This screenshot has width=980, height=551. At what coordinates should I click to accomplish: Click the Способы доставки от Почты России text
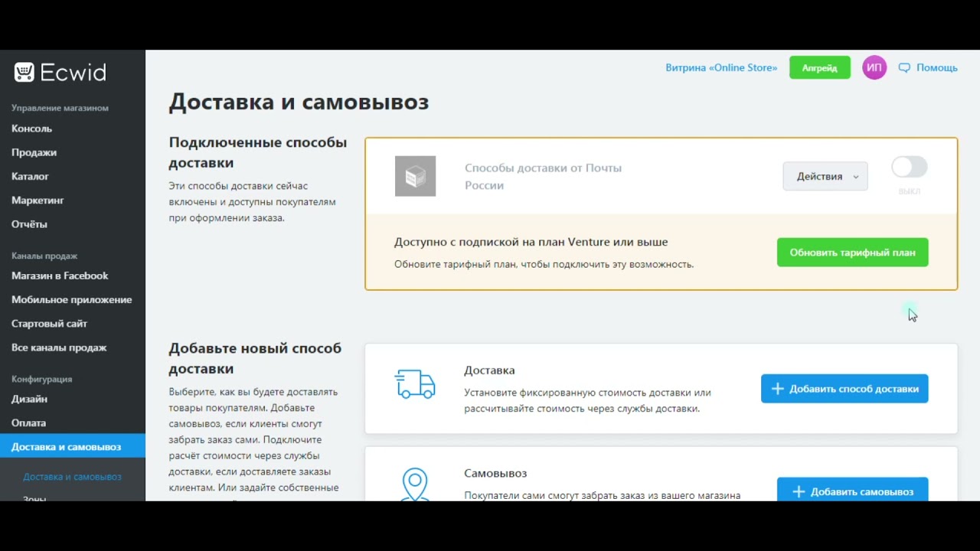click(x=543, y=176)
